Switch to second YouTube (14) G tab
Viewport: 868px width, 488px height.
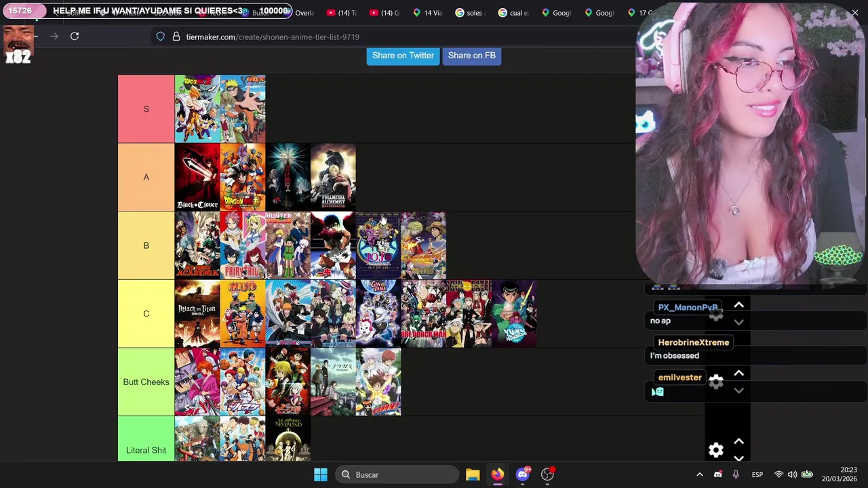(384, 13)
